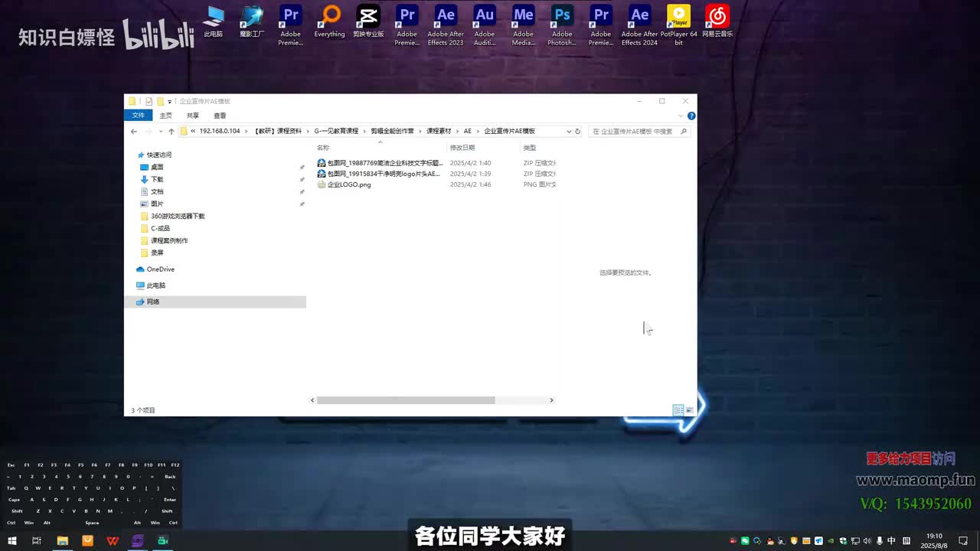The height and width of the screenshot is (551, 980).
Task: Go to 课程素材 folder in breadcrumb
Action: (x=439, y=131)
